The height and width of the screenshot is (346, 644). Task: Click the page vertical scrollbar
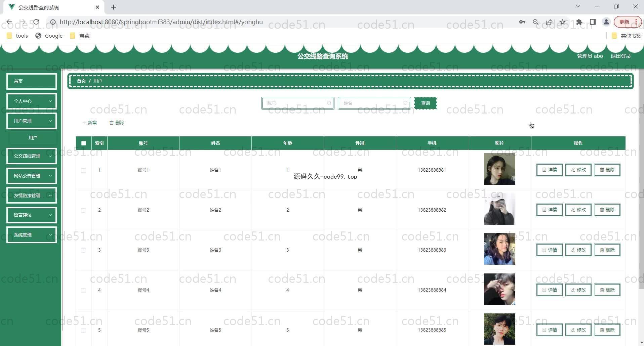pyautogui.click(x=641, y=178)
